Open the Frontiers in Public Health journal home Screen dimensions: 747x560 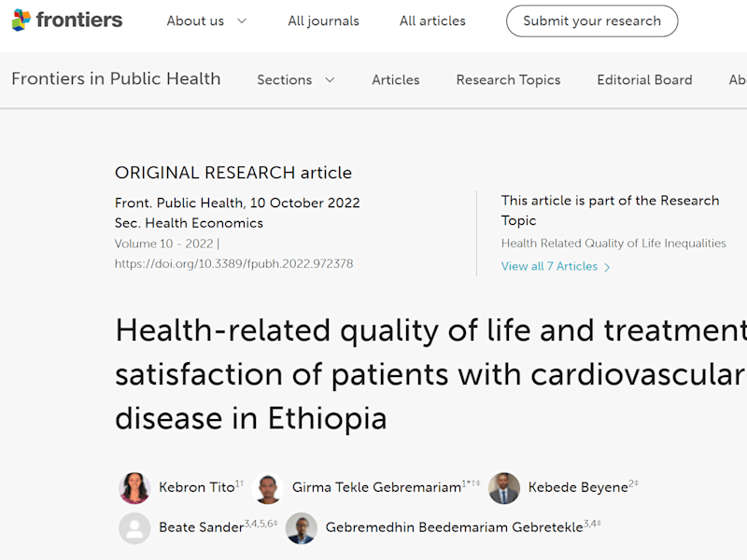point(116,78)
